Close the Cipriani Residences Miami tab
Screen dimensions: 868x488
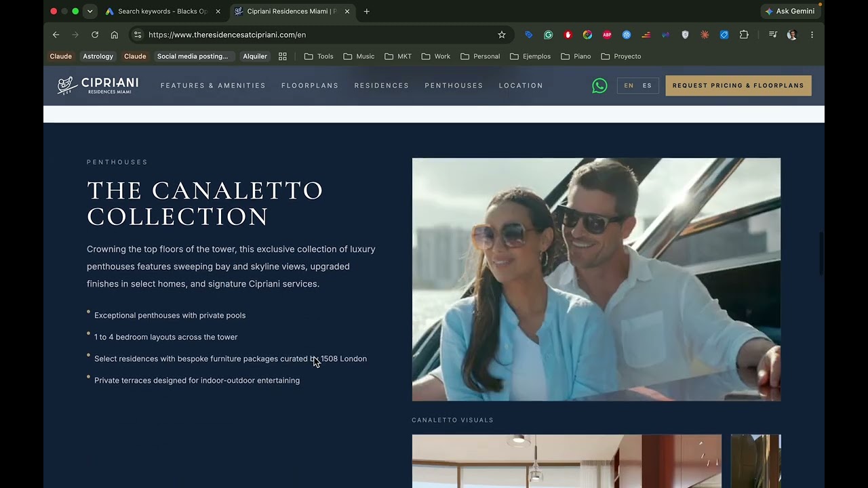[x=347, y=12]
